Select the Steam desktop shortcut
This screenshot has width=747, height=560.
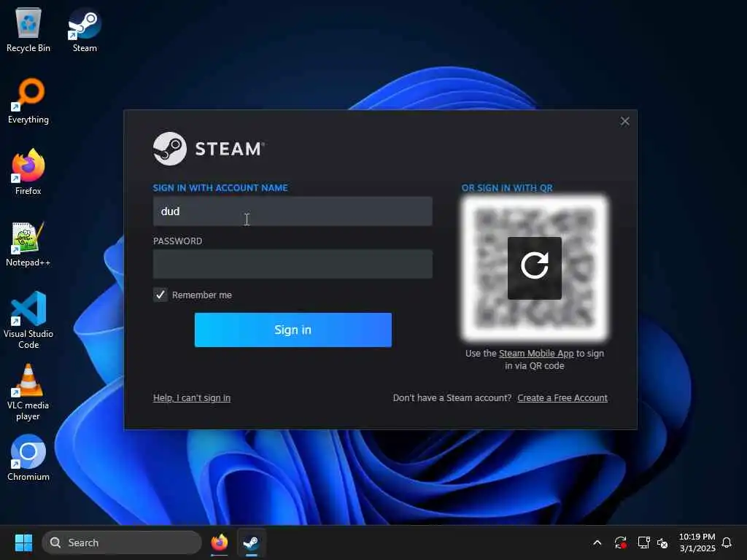[x=85, y=29]
